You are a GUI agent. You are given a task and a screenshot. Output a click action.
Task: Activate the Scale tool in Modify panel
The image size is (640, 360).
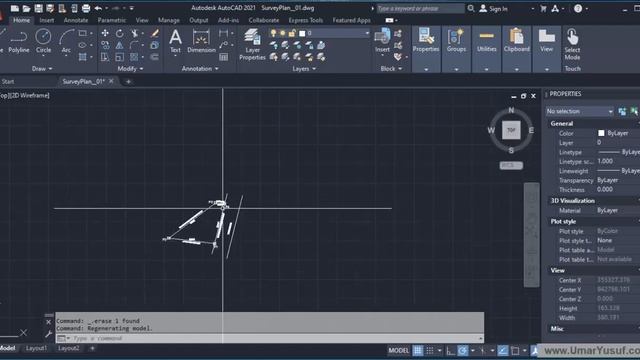pyautogui.click(x=119, y=57)
